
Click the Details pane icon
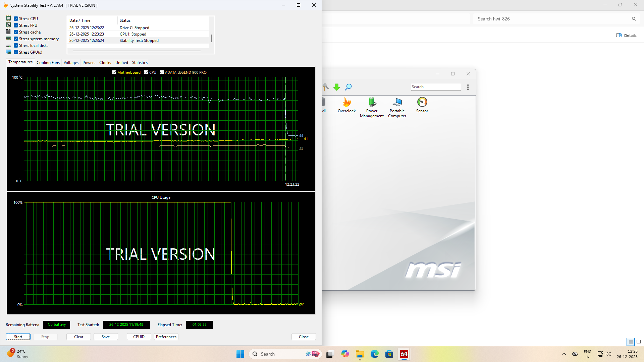click(619, 35)
